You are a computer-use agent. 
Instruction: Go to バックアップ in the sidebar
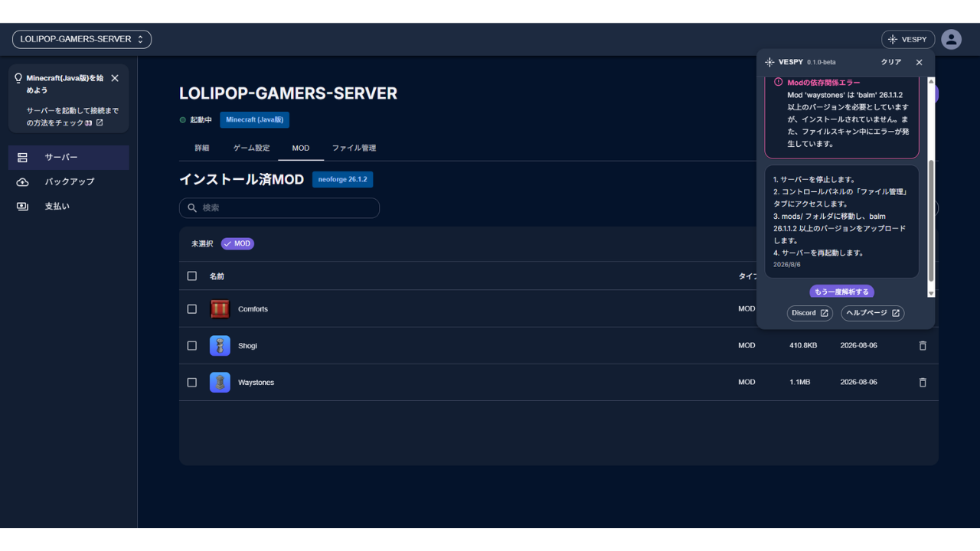pyautogui.click(x=69, y=182)
